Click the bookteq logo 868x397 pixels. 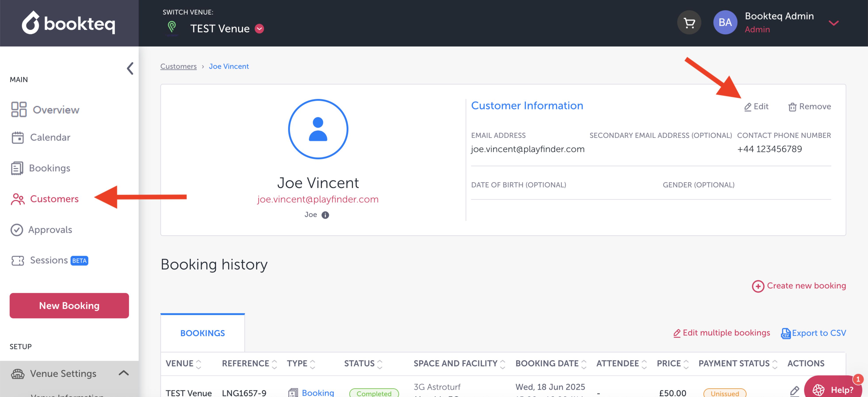coord(69,23)
